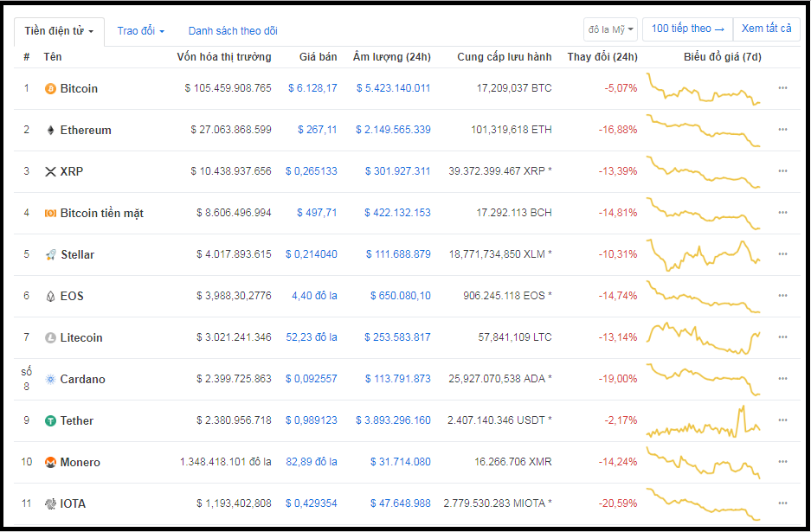Image resolution: width=811 pixels, height=532 pixels.
Task: Open Stellar 7-day price chart thumbnail
Action: pos(704,255)
